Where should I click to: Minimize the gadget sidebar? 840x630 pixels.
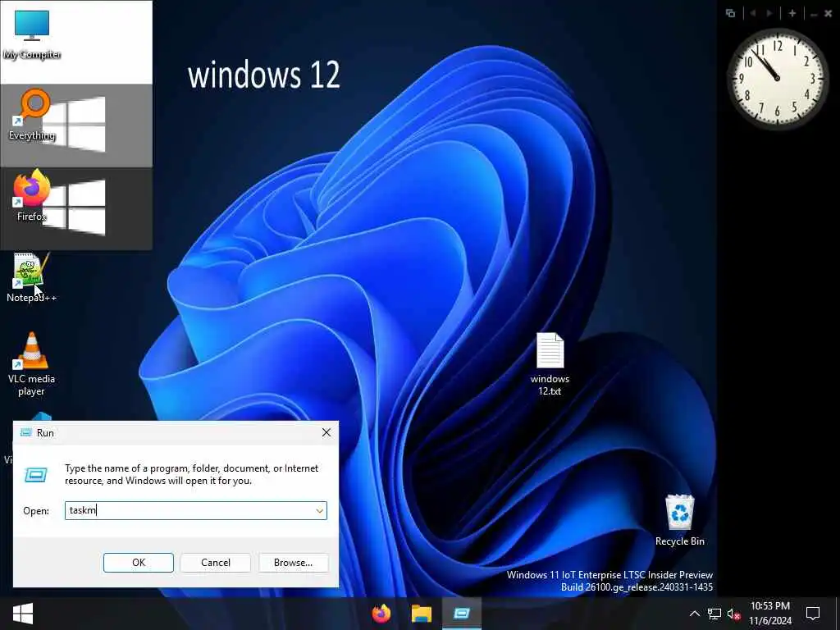tap(814, 15)
